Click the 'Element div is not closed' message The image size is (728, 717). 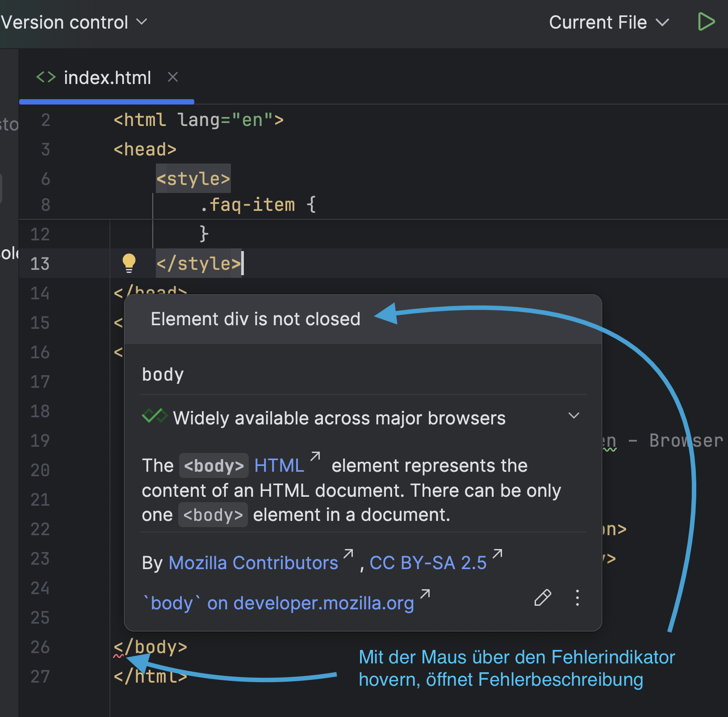tap(255, 319)
